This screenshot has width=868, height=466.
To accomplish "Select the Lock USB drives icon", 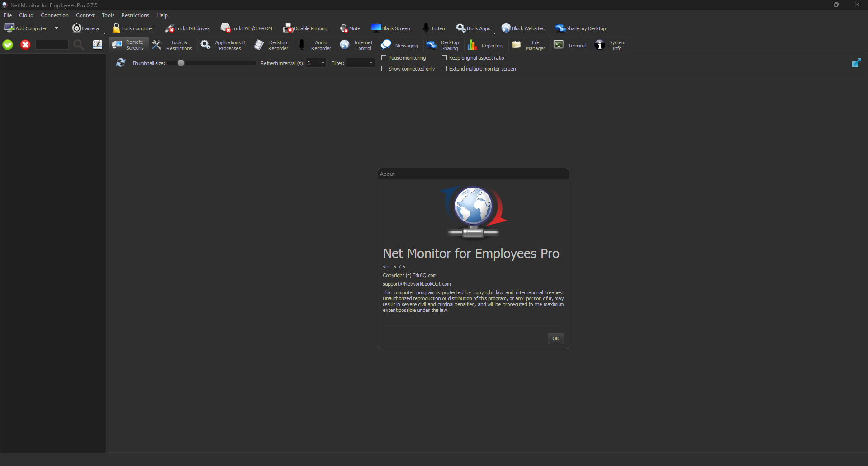I will pos(169,28).
